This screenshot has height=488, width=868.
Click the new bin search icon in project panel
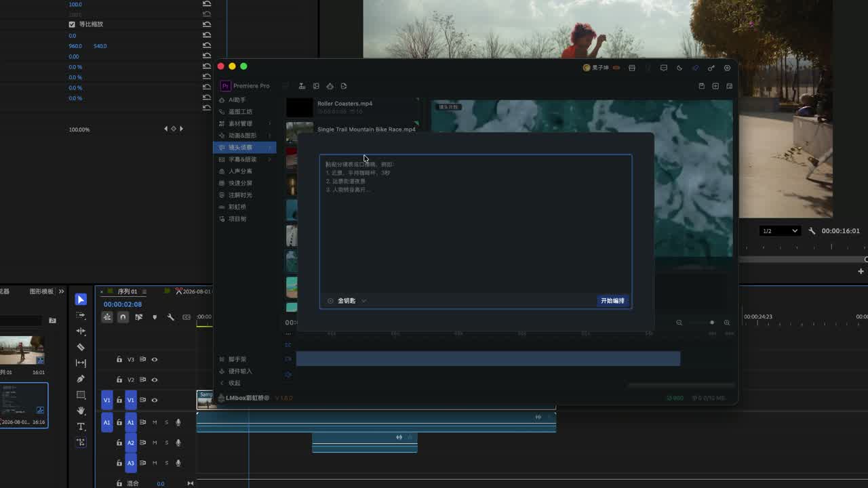coord(52,321)
